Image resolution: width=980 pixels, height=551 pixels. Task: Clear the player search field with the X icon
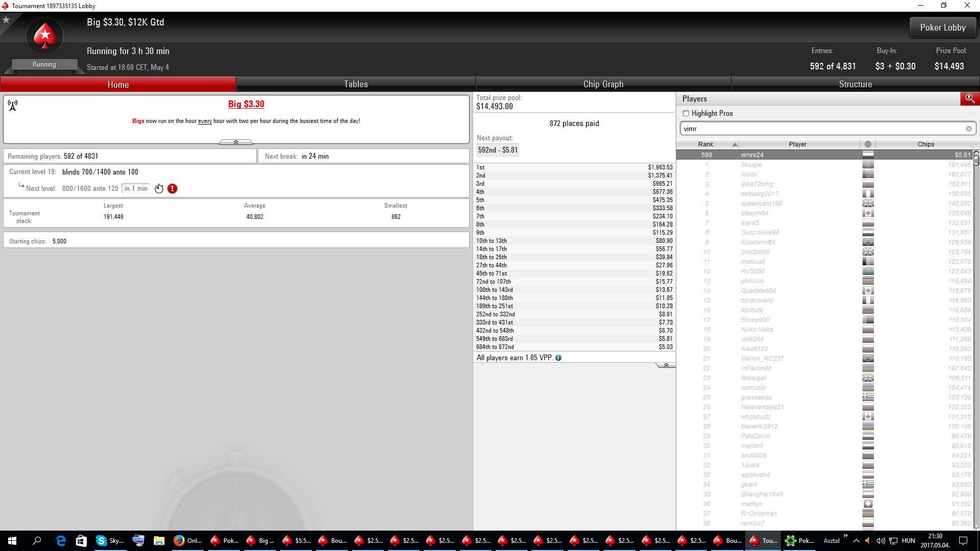click(x=969, y=129)
